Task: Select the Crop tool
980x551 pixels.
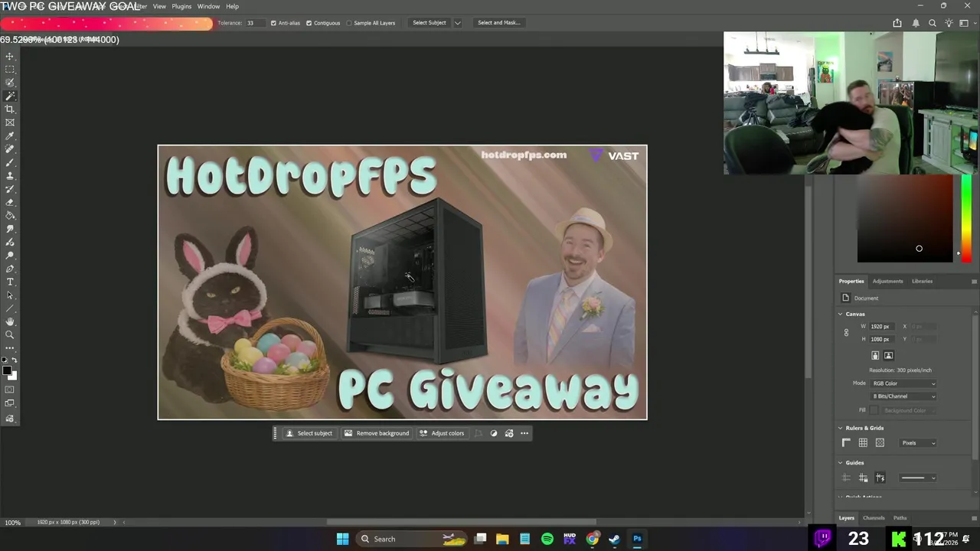Action: [x=10, y=109]
